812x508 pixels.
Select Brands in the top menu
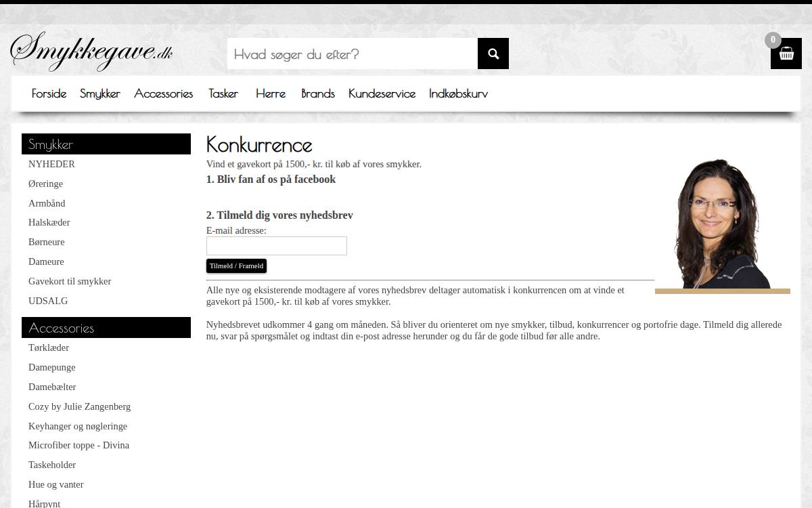tap(318, 93)
